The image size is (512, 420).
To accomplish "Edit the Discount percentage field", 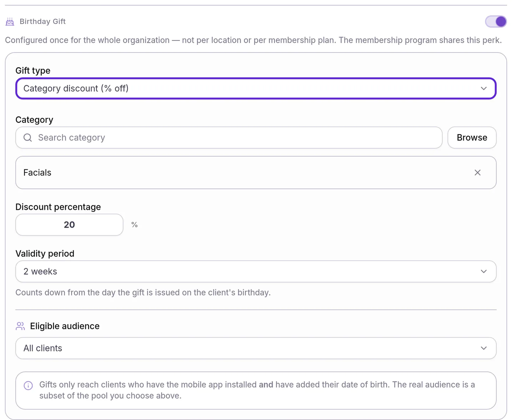I will pos(69,225).
